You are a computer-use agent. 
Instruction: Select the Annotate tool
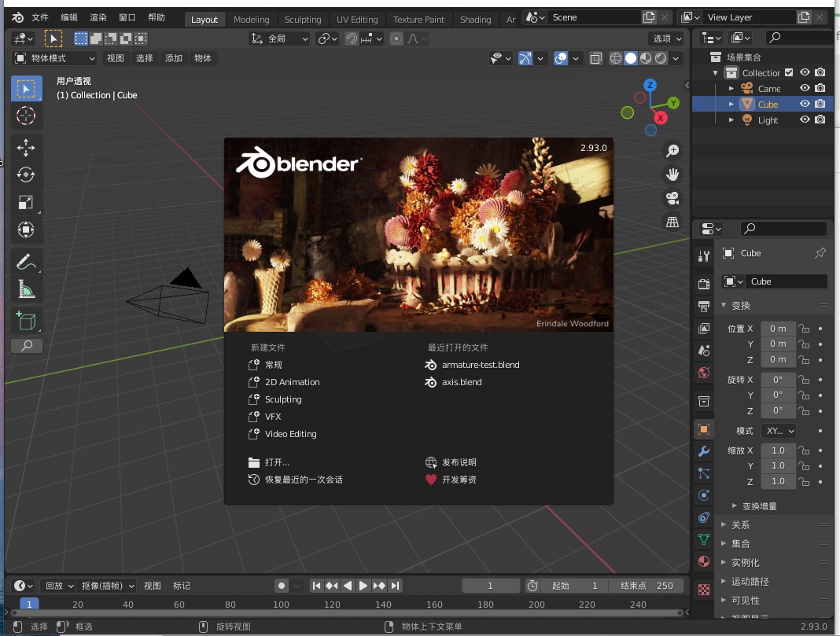click(26, 262)
